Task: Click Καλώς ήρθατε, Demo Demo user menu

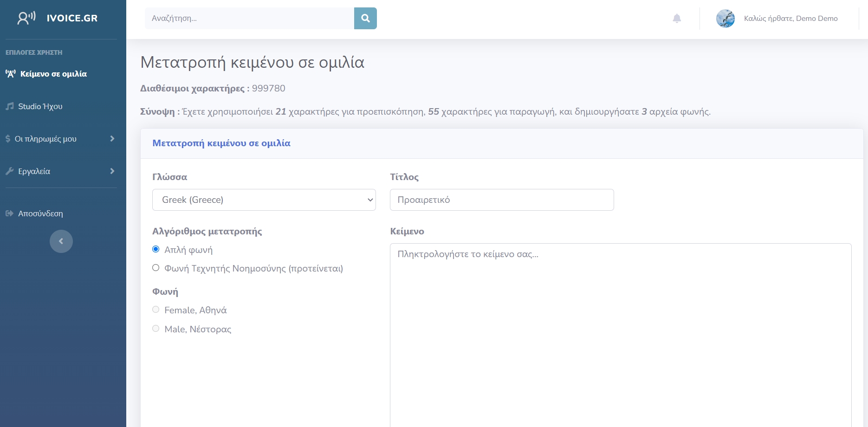Action: pyautogui.click(x=790, y=19)
